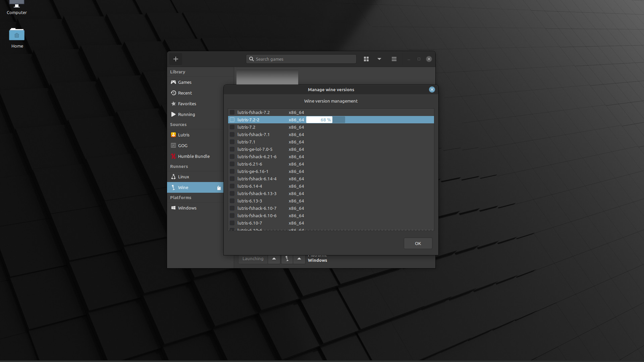
Task: Switch to grid view icon
Action: pos(366,59)
